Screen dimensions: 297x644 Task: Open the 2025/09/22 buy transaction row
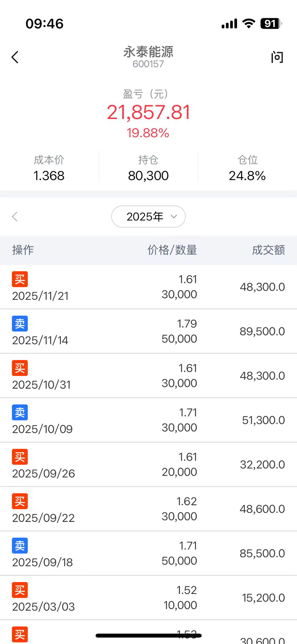tap(148, 509)
